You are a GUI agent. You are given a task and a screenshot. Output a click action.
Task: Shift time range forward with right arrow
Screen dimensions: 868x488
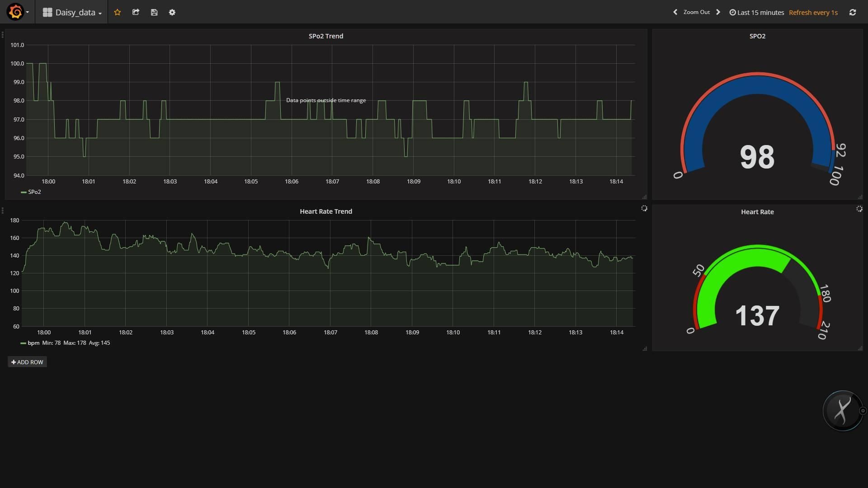[x=718, y=12]
